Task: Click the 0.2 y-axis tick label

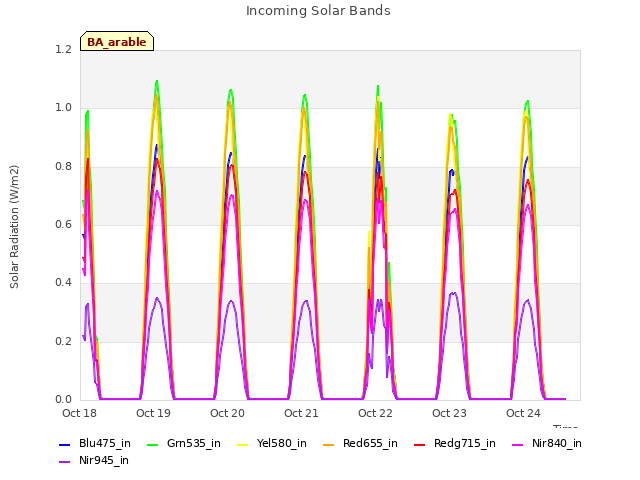Action: (63, 341)
